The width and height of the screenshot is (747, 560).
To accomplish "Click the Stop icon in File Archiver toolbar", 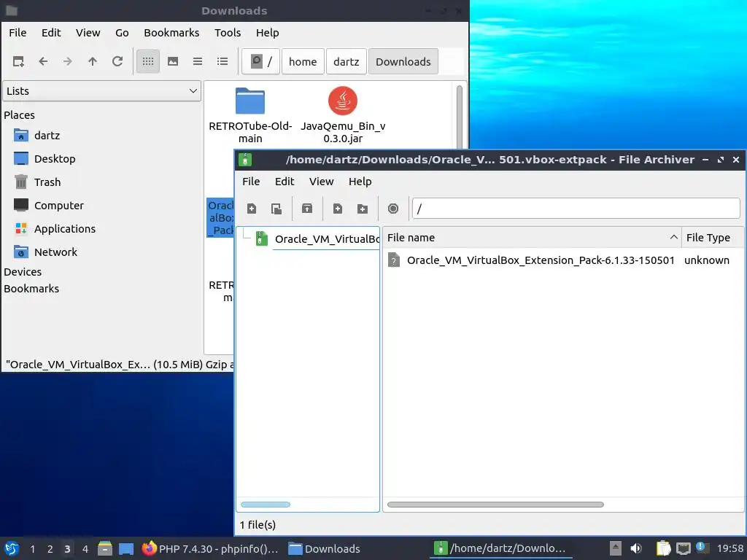I will point(393,209).
